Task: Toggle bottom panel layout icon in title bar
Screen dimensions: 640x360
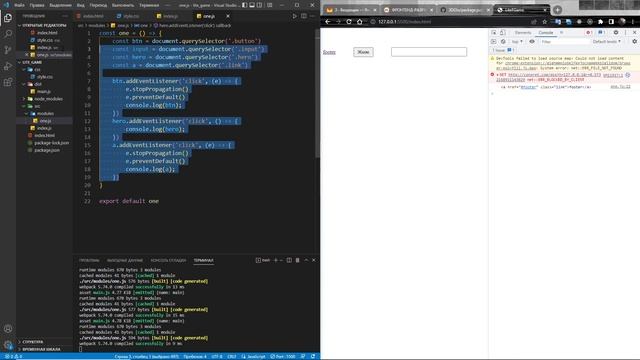Action: click(252, 5)
